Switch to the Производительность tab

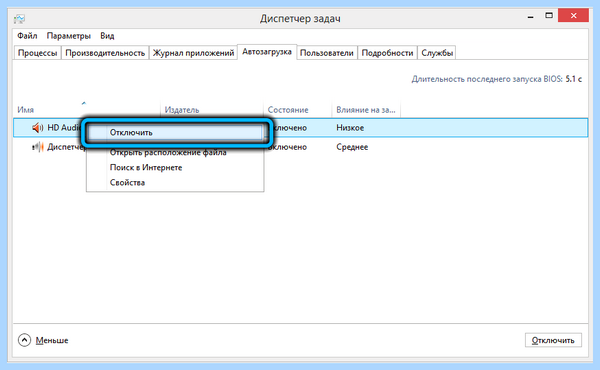point(105,53)
